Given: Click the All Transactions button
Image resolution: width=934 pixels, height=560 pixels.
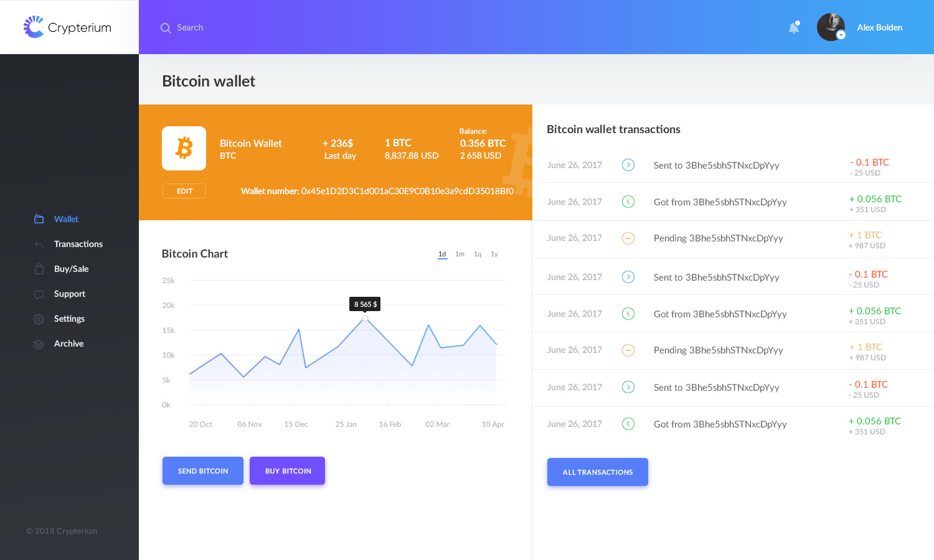Looking at the screenshot, I should [x=598, y=472].
